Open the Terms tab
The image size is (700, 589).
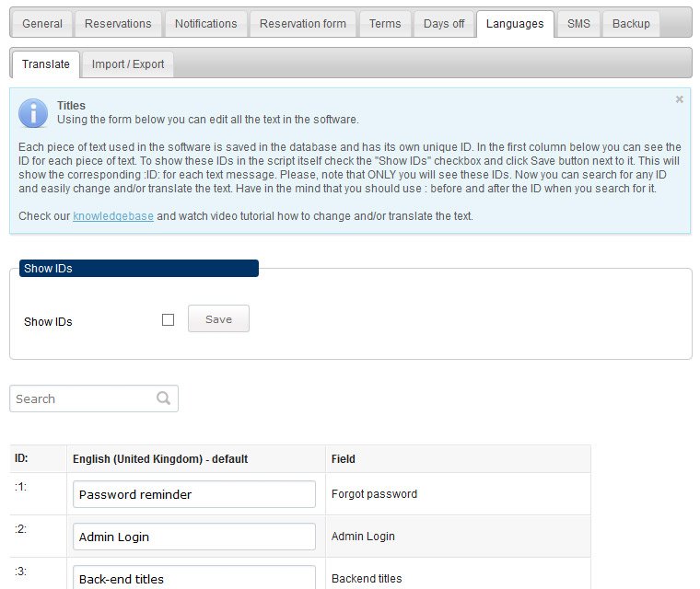(x=385, y=24)
